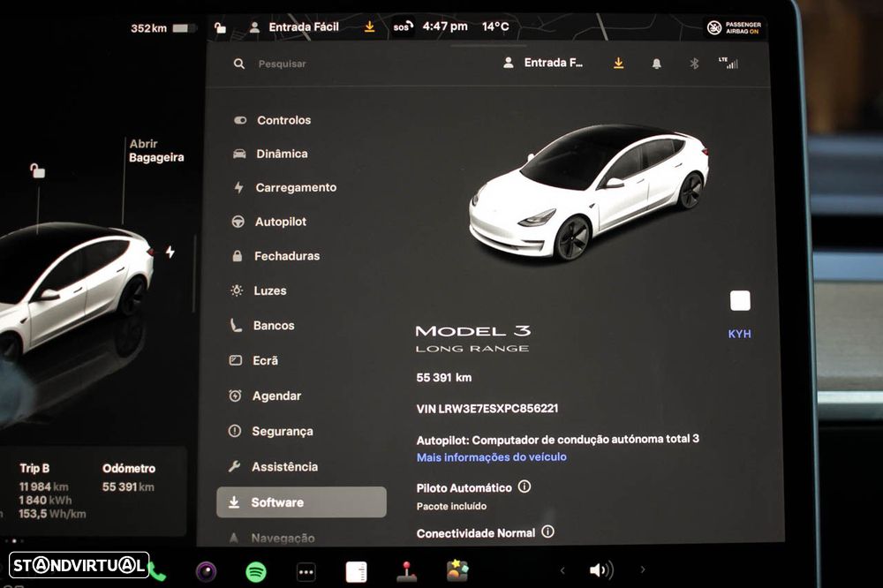Image resolution: width=883 pixels, height=588 pixels.
Task: Open Bancos seat settings
Action: (262, 325)
